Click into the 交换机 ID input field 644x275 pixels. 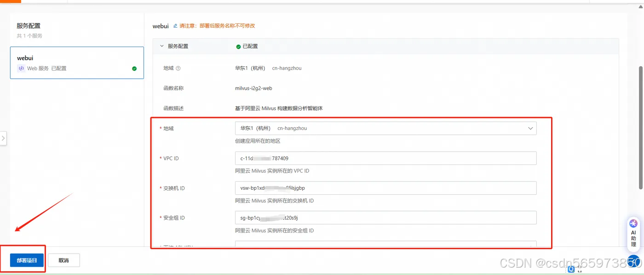[x=385, y=188]
